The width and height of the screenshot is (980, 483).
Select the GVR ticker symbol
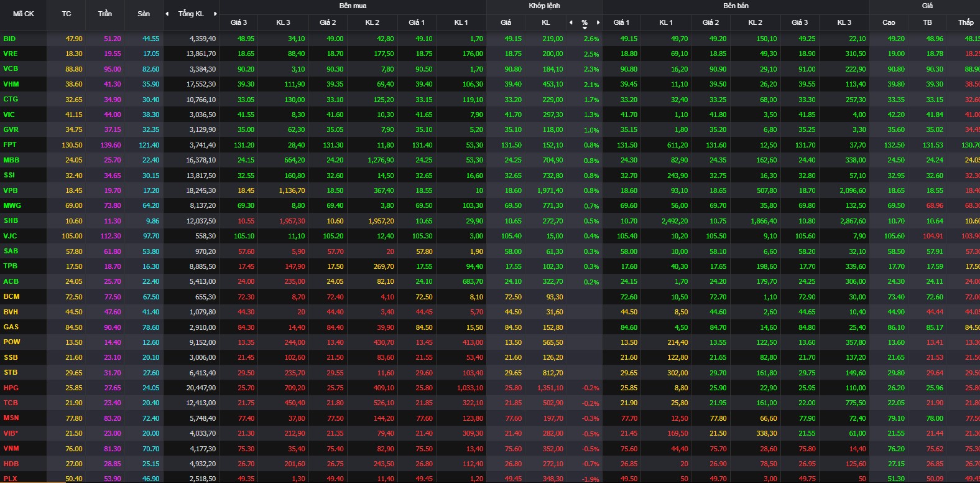pos(11,129)
